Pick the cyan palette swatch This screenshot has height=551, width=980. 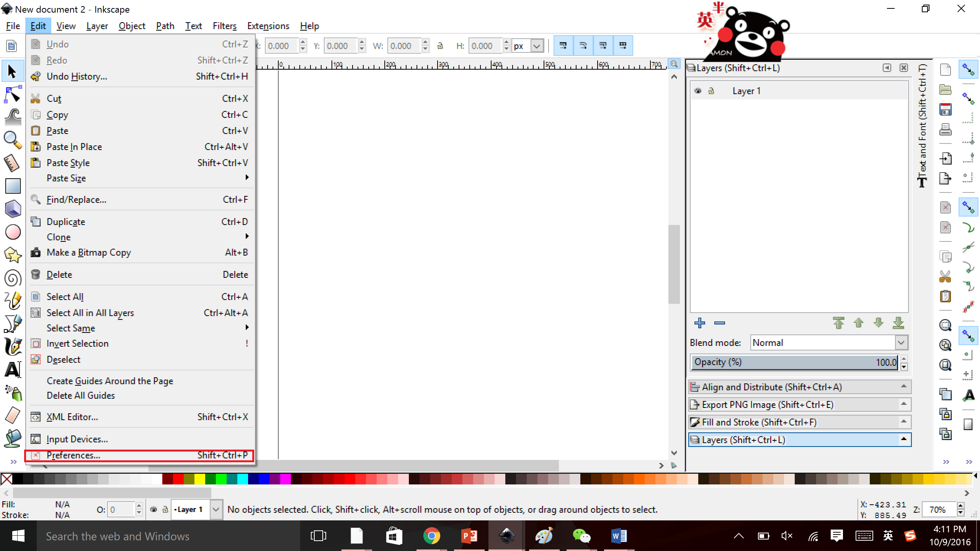243,479
